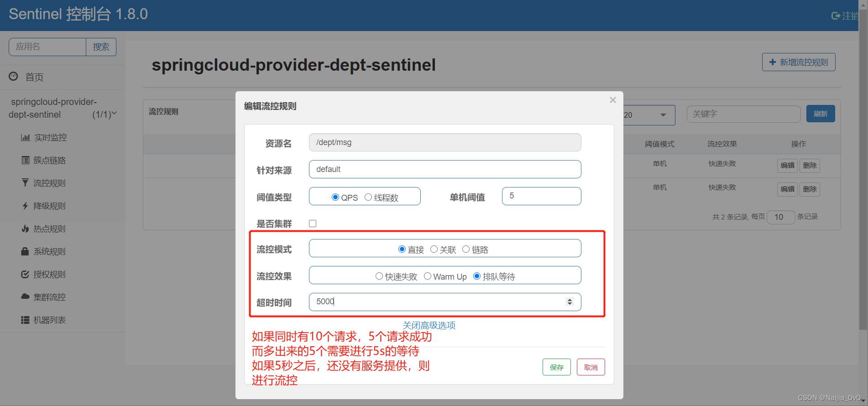Image resolution: width=868 pixels, height=406 pixels.
Task: Click 编辑 in the first rule row
Action: [787, 165]
